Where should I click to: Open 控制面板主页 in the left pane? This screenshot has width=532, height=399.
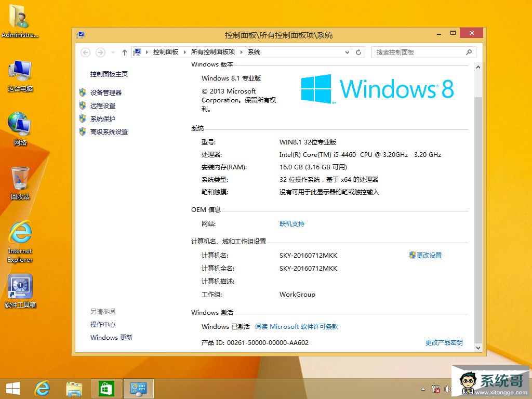109,74
